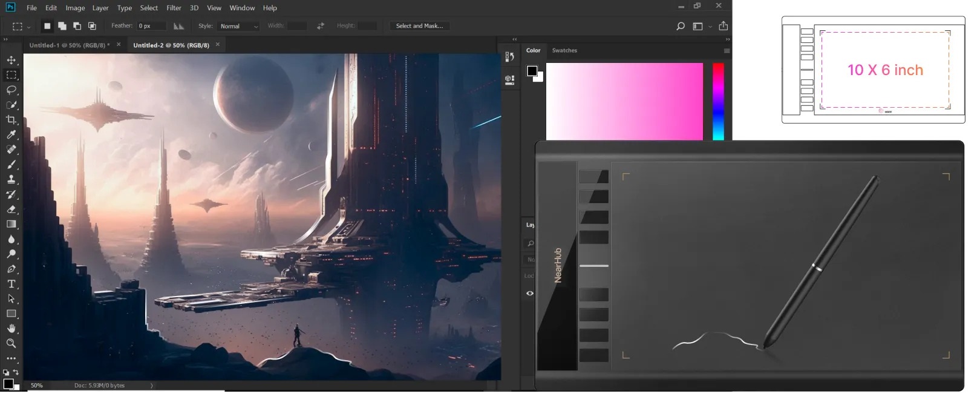Image resolution: width=980 pixels, height=405 pixels.
Task: Select the Blur tool
Action: tap(11, 239)
